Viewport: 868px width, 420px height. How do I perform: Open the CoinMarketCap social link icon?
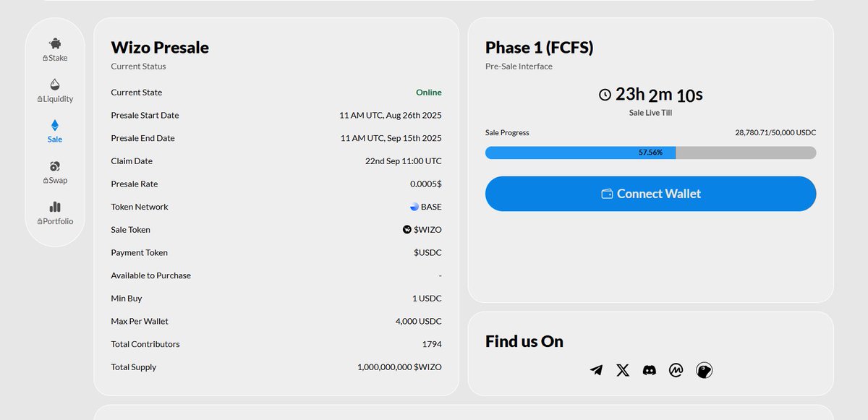[676, 370]
